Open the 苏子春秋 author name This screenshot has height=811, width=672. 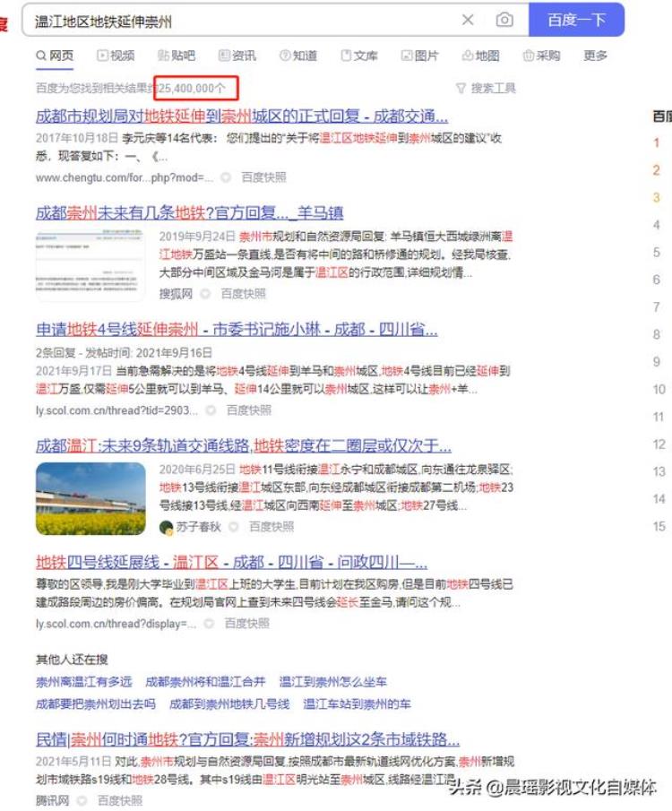(199, 527)
